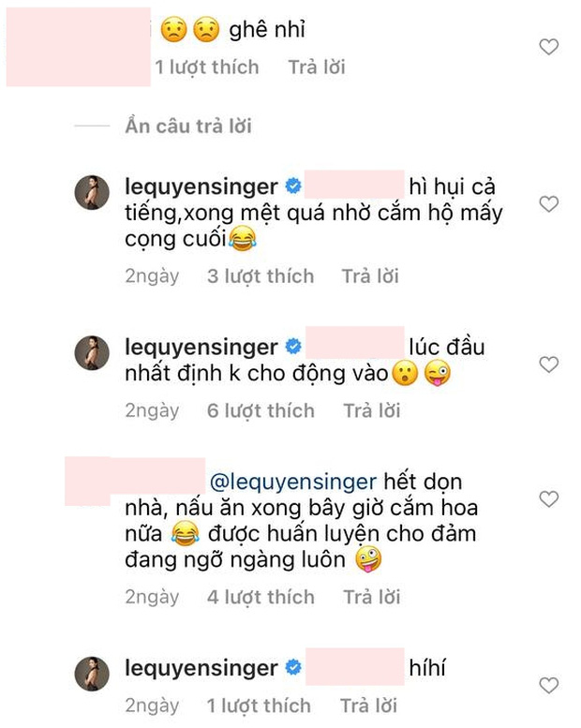Click 'Trả lời' under 'đang ngỡ ngàng' comment
The image size is (581, 728).
370,597
